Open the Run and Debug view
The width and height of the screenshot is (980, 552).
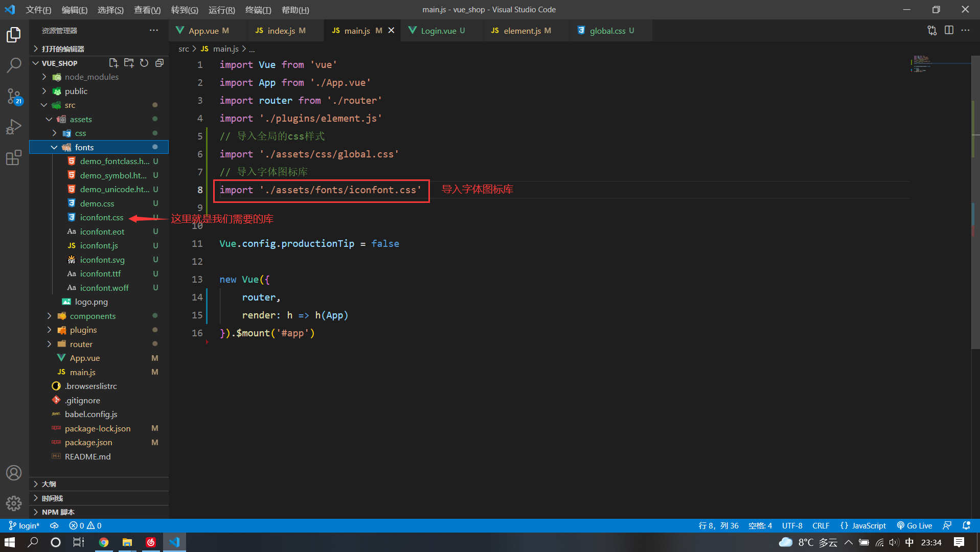coord(14,127)
